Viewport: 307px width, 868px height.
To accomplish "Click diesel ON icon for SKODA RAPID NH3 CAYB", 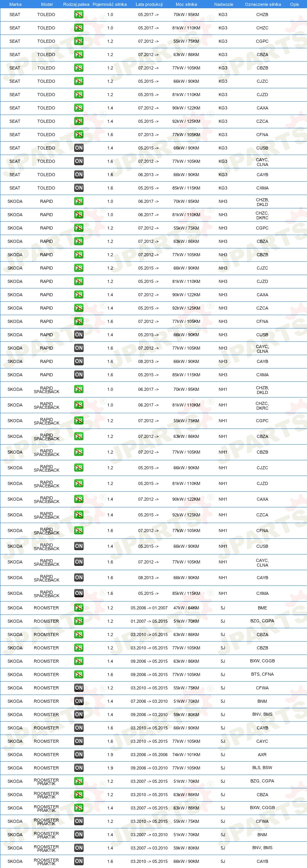I will pyautogui.click(x=79, y=361).
